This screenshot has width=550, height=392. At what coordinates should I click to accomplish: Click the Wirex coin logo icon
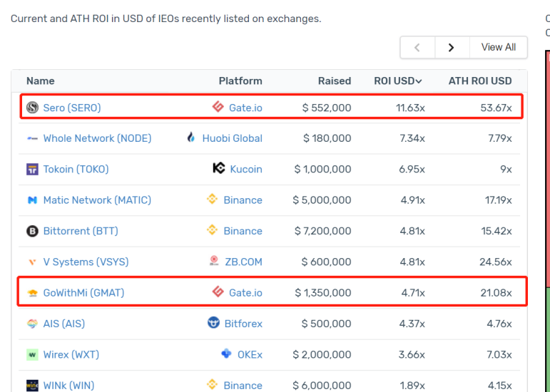click(x=32, y=354)
